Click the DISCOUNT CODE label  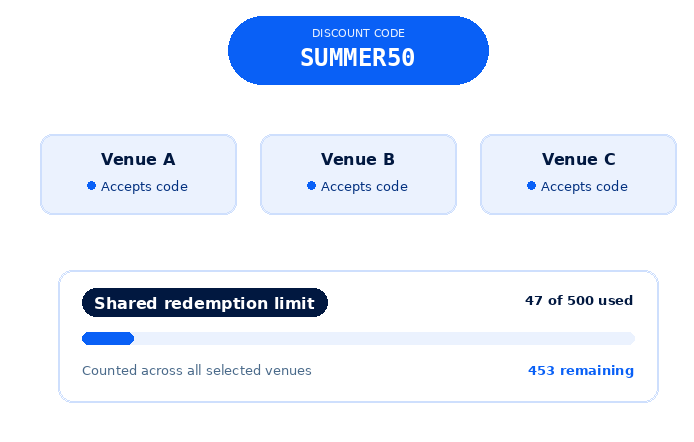click(358, 33)
